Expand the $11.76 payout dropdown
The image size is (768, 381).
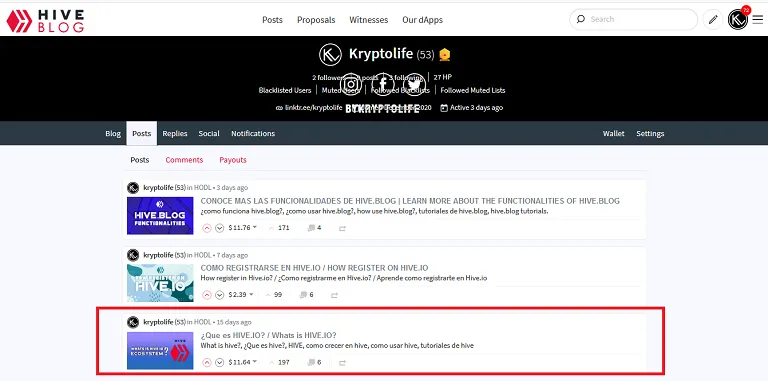click(242, 228)
